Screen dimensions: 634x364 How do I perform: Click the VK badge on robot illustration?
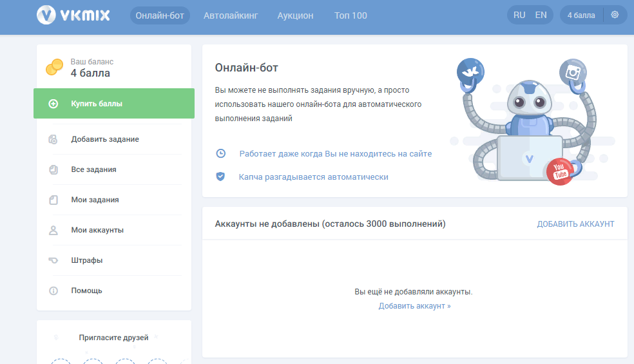click(470, 70)
